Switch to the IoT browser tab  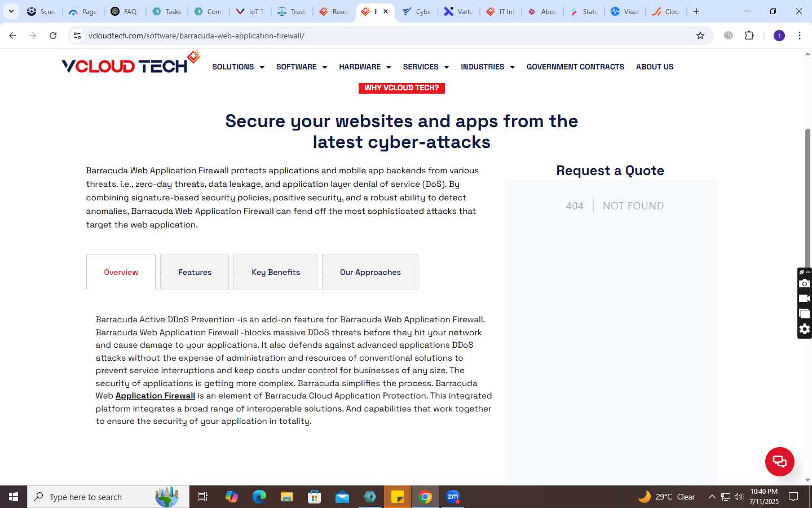coord(250,11)
